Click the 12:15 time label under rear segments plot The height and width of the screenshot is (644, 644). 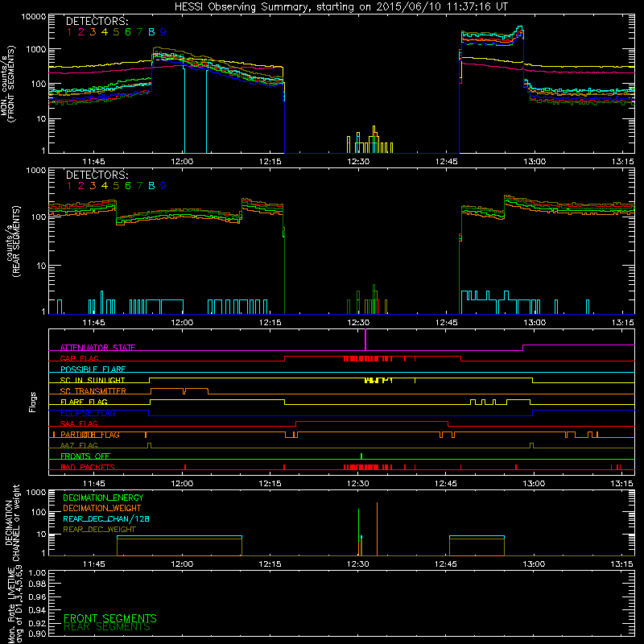[270, 323]
